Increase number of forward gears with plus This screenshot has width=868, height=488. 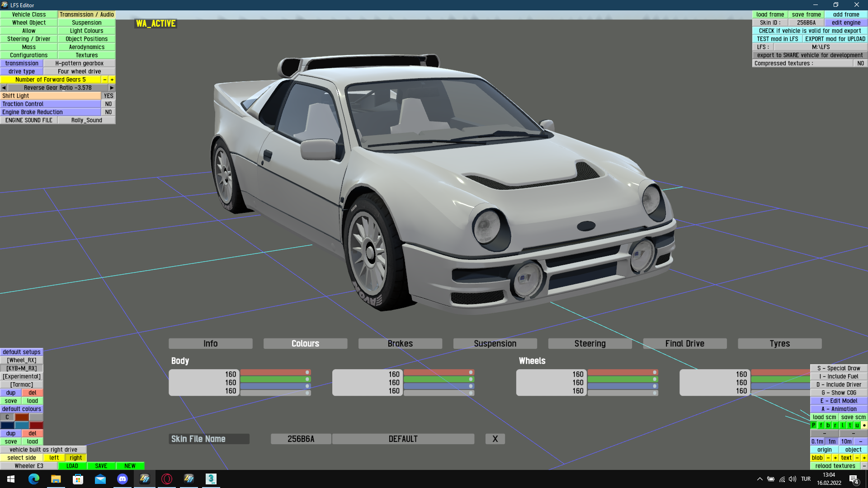click(112, 80)
